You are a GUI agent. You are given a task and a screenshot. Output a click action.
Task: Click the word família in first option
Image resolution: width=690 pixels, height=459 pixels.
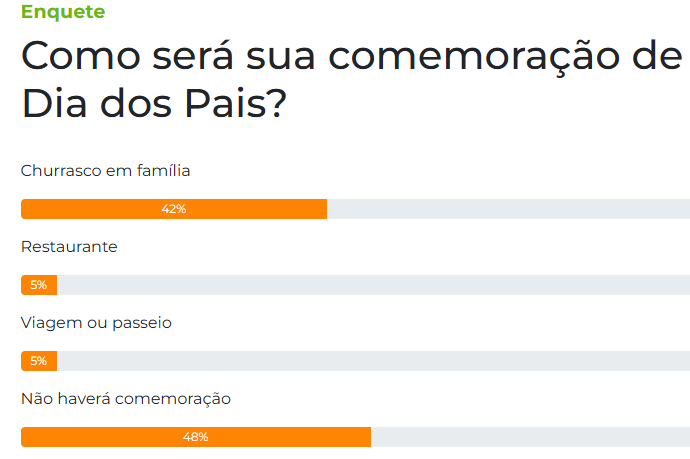(163, 170)
